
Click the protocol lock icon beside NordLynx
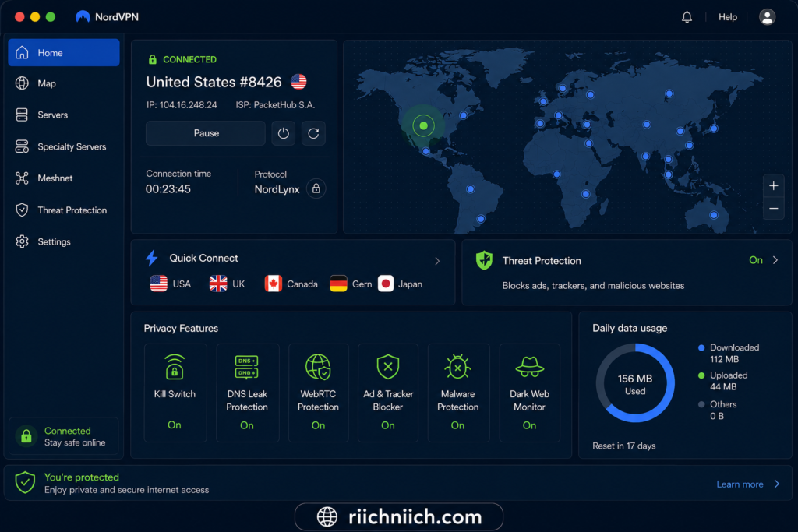316,188
